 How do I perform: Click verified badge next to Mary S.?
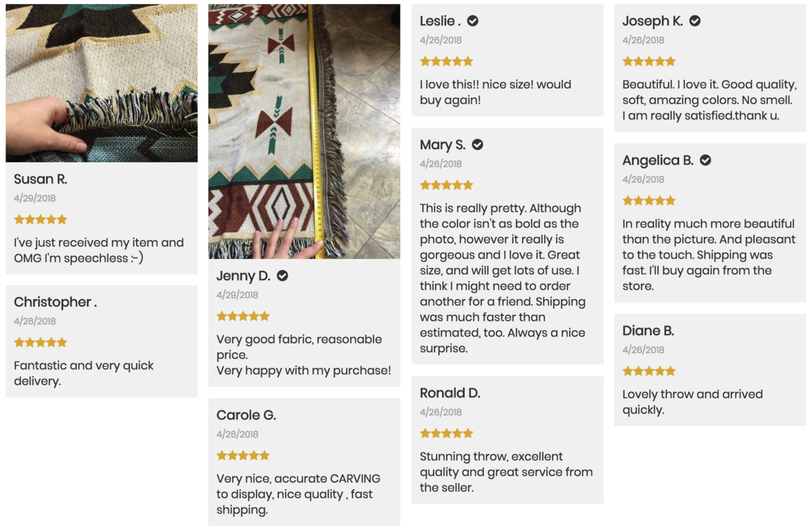(478, 145)
